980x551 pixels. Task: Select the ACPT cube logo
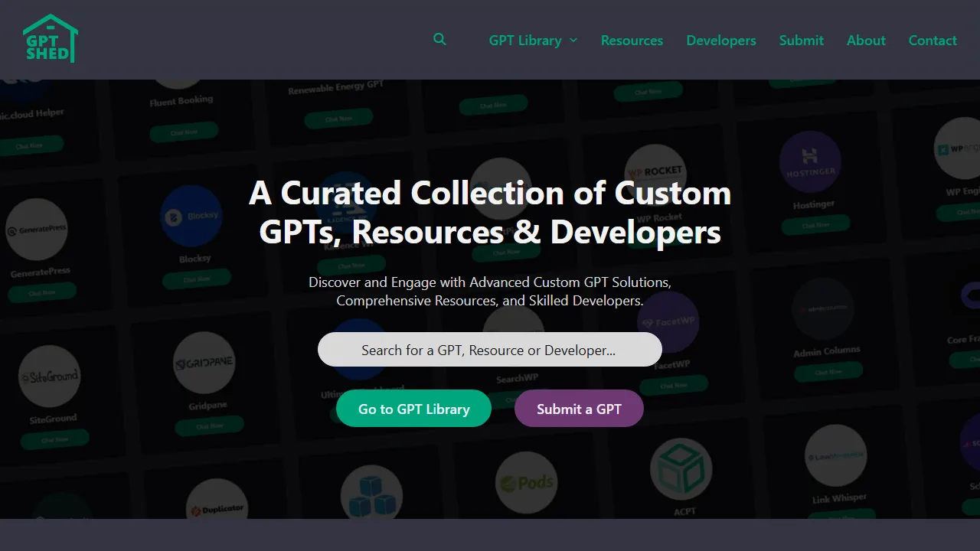(681, 467)
